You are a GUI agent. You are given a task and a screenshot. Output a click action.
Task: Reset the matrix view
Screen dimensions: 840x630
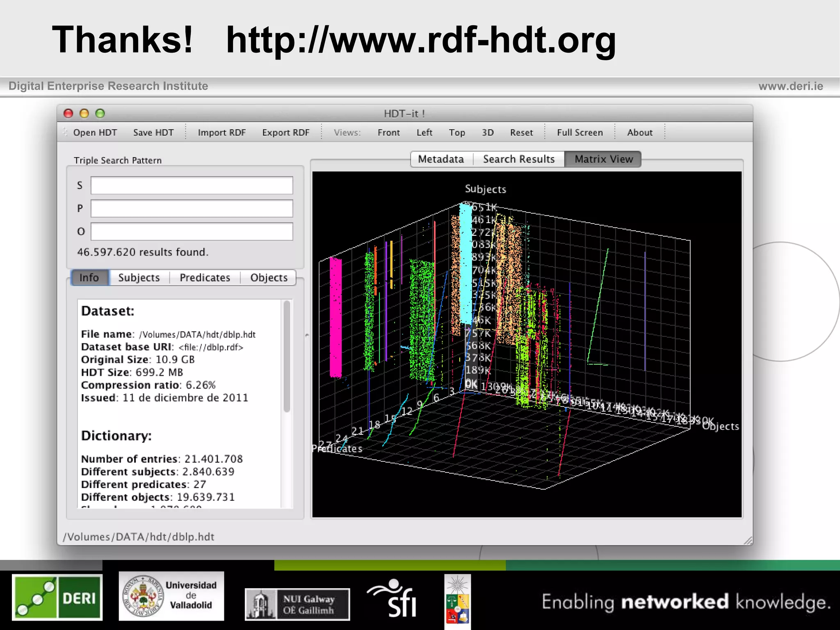pyautogui.click(x=521, y=132)
